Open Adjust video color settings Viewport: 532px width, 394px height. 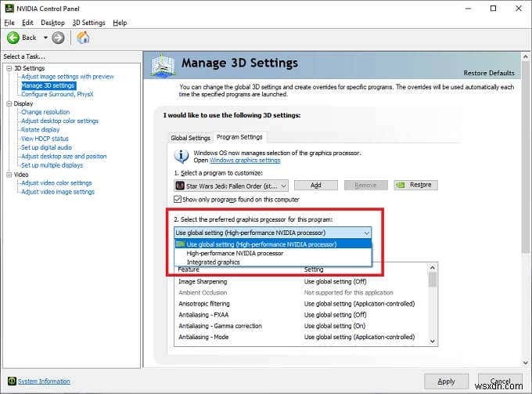click(x=56, y=183)
